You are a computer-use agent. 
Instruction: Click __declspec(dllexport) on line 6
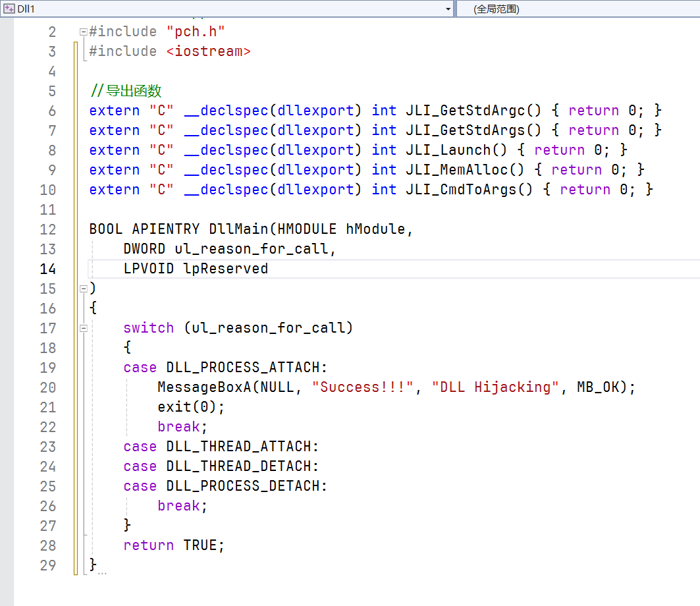[x=273, y=110]
